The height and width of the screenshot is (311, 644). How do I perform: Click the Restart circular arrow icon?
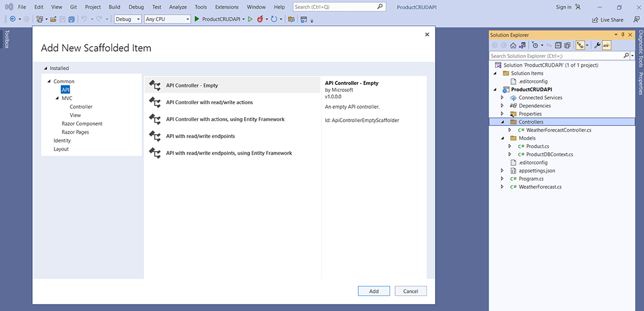[274, 19]
